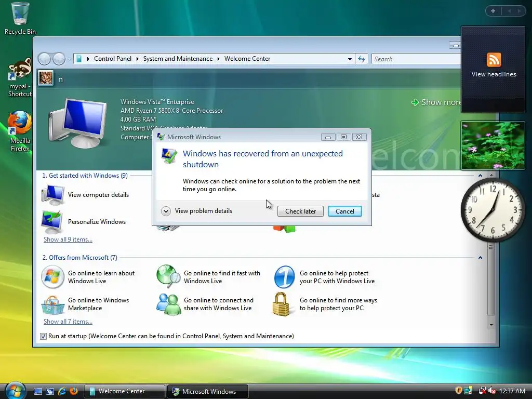Viewport: 532px width, 399px height.
Task: Click System and Maintenance breadcrumb
Action: coord(178,59)
